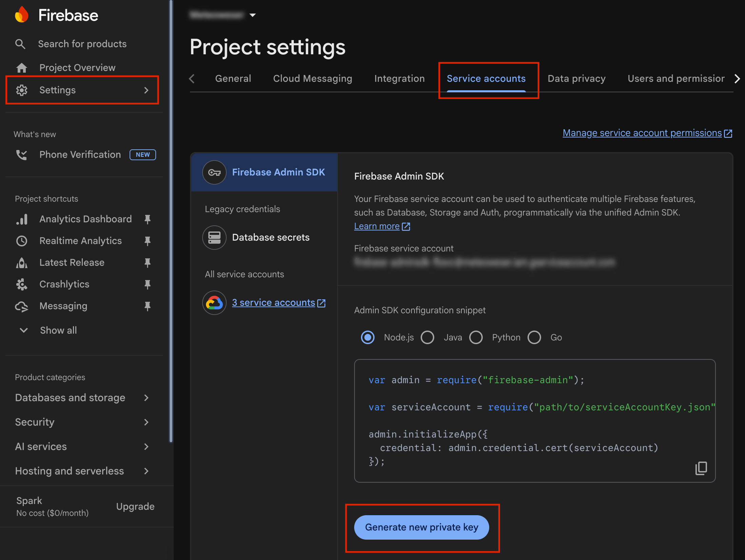
Task: Click external link icon beside 3 service accounts
Action: click(x=321, y=303)
